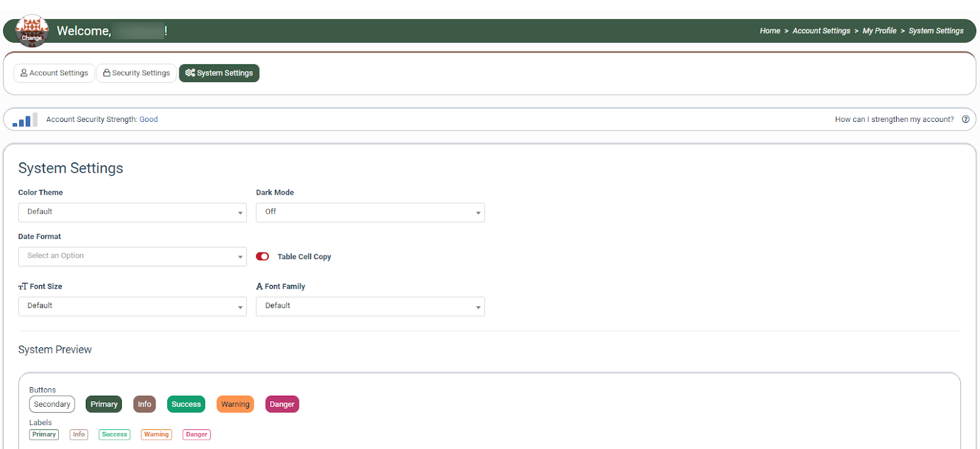Click the gears icon on System Settings tab

pos(190,73)
